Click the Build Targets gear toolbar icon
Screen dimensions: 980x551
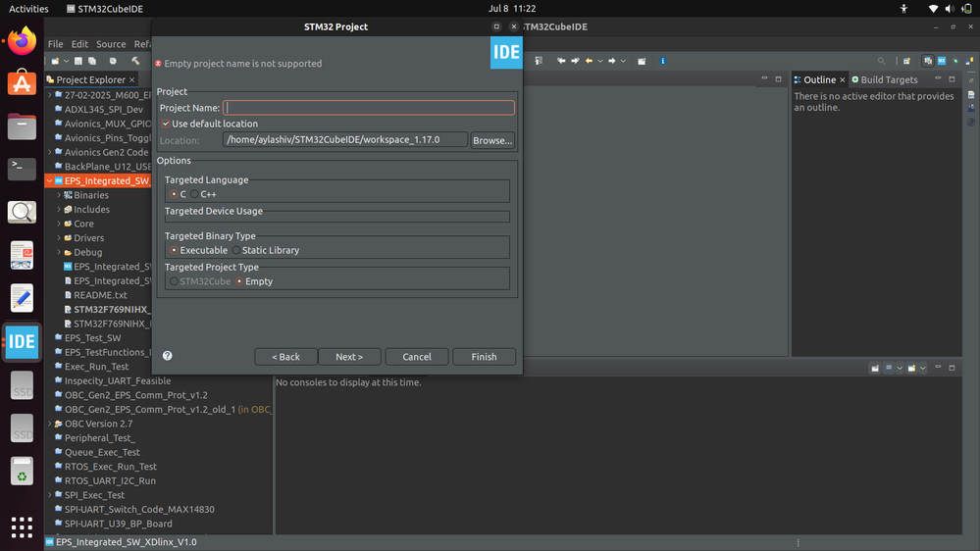click(x=113, y=61)
